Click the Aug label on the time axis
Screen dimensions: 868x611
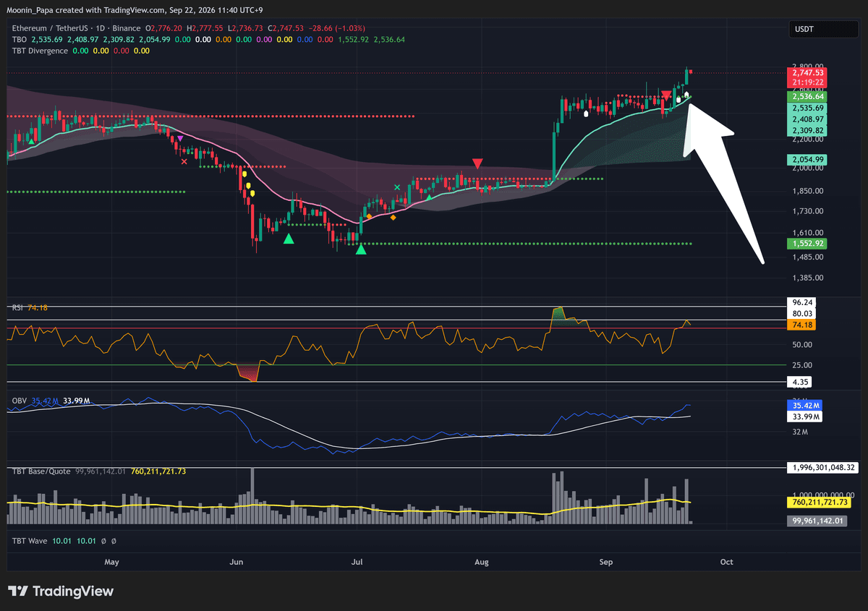pos(482,562)
